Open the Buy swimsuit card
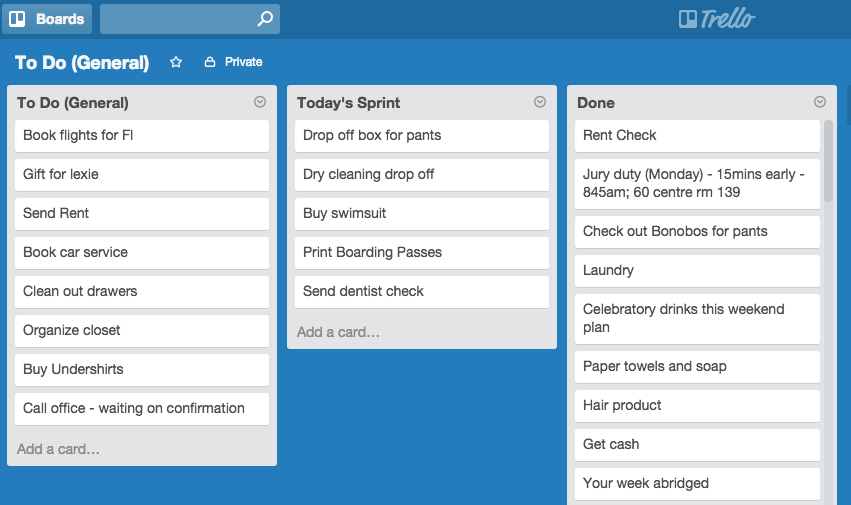851x505 pixels. 422,213
